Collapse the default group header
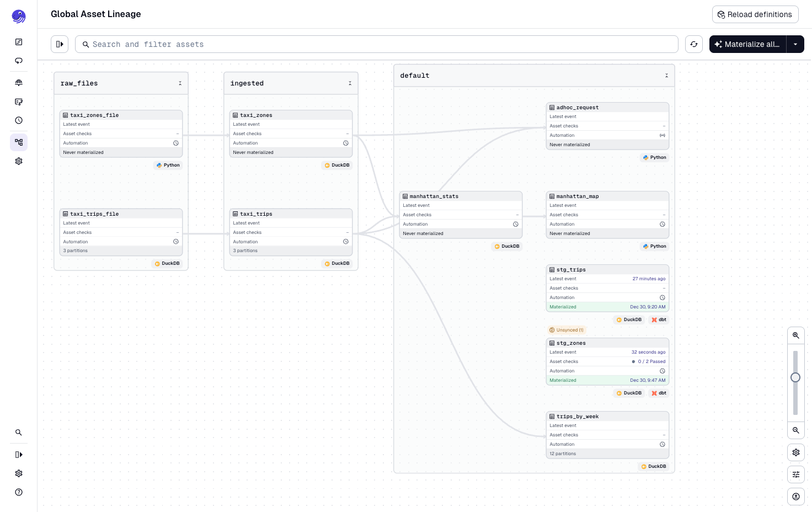Image resolution: width=812 pixels, height=512 pixels. click(667, 76)
